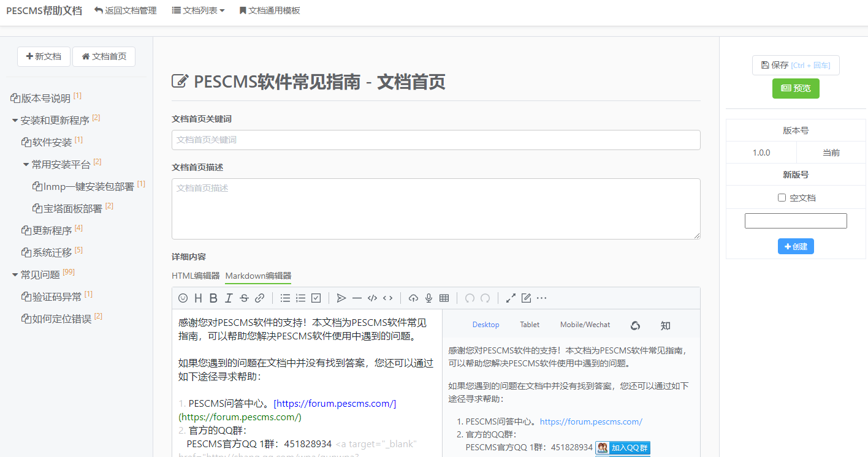Switch to the HTML编辑器 tab
Viewport: 868px width, 457px height.
tap(196, 276)
